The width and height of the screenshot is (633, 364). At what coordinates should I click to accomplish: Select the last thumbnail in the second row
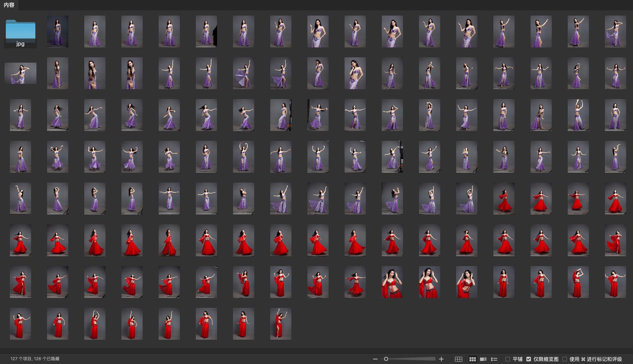[615, 73]
